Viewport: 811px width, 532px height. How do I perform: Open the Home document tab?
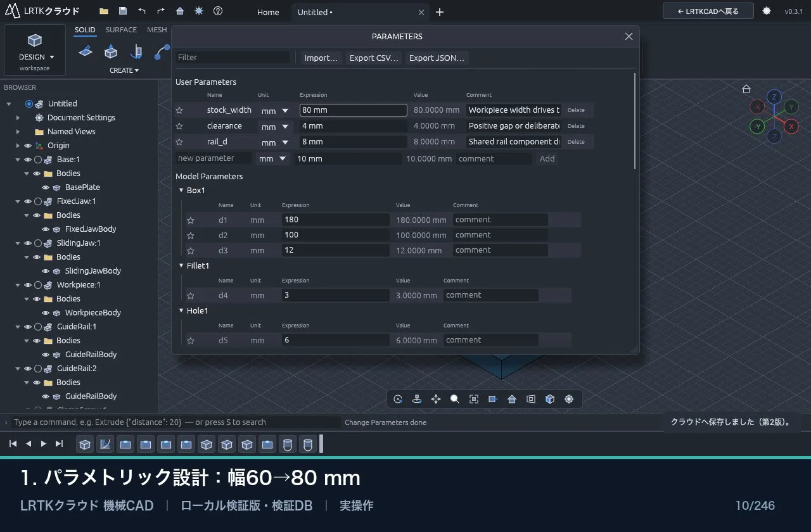[268, 12]
